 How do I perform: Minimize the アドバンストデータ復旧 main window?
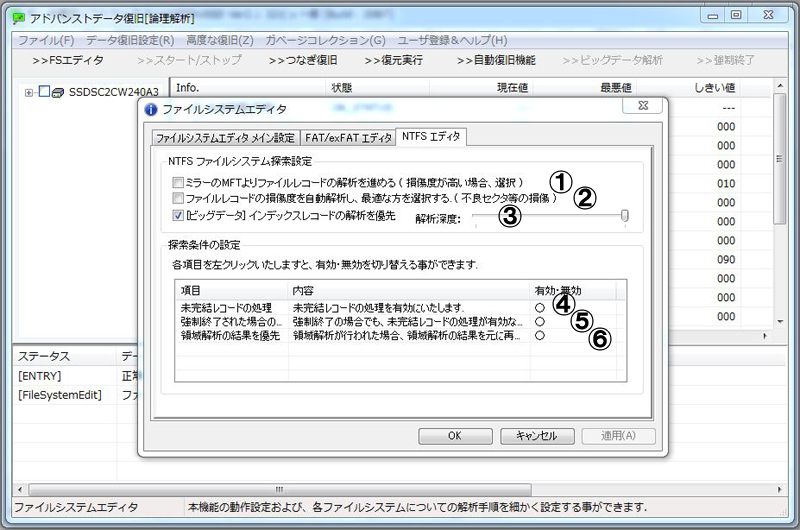[713, 16]
